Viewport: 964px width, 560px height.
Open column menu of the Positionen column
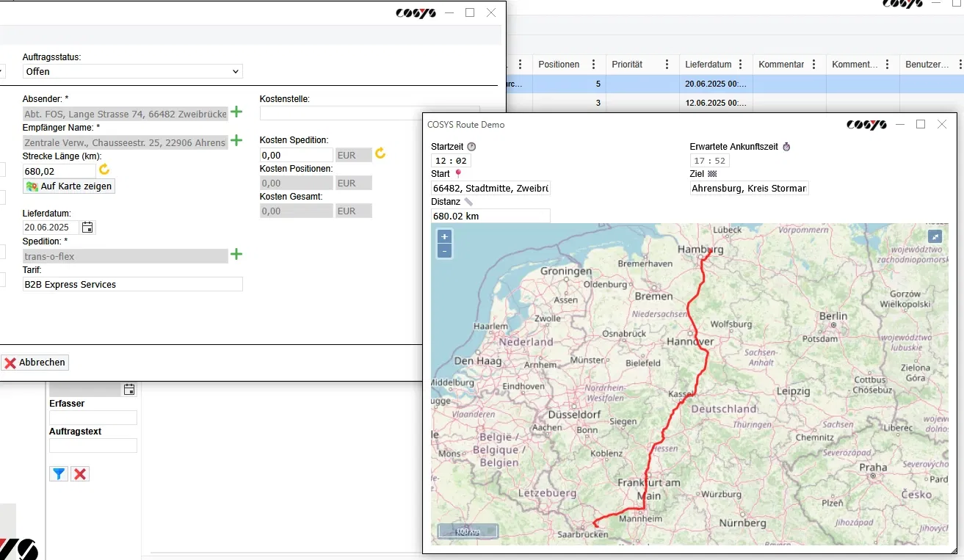594,65
